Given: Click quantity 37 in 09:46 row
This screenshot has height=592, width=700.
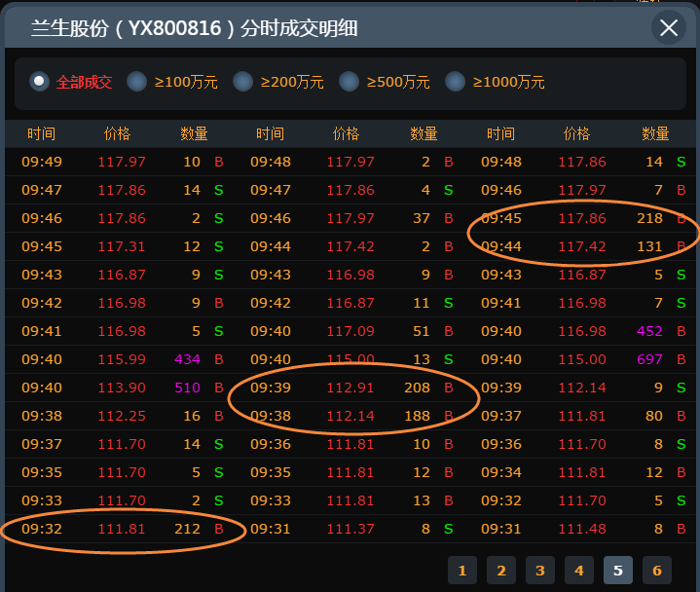Looking at the screenshot, I should click(421, 218).
